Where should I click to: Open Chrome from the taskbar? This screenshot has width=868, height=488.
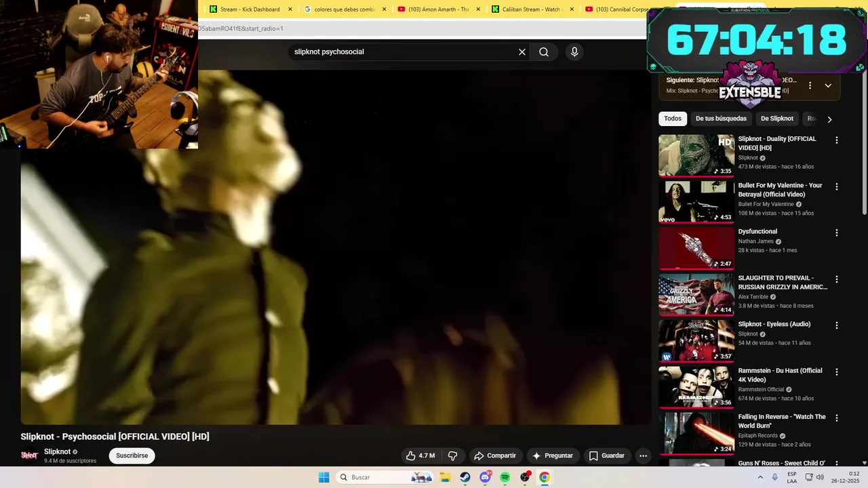click(x=545, y=477)
